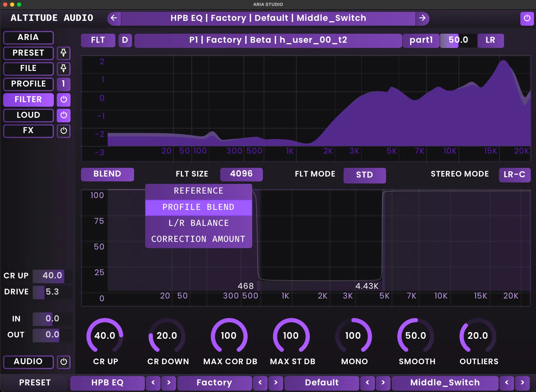Viewport: 536px width, 392px height.
Task: Open the STD filter mode selector
Action: pos(365,175)
